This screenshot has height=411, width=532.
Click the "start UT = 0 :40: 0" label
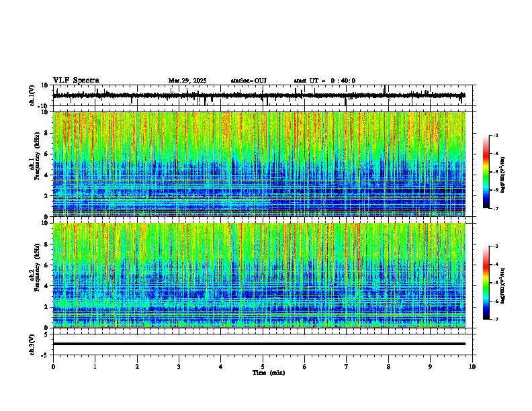pyautogui.click(x=324, y=81)
